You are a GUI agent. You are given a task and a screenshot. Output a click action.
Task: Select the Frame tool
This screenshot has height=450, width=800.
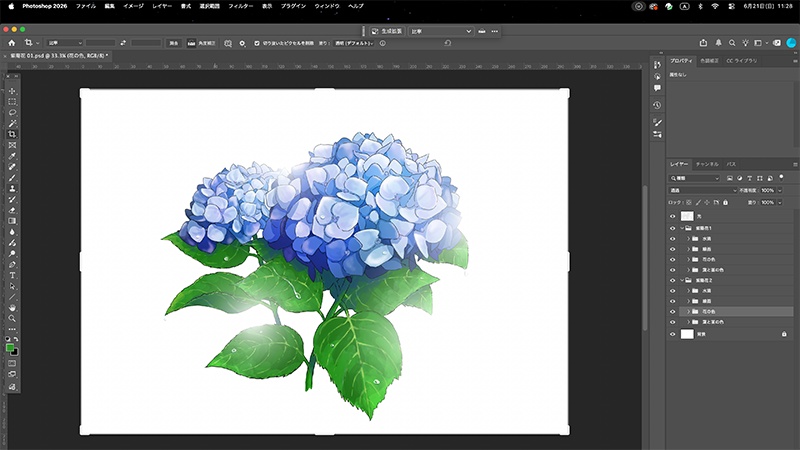(x=12, y=145)
